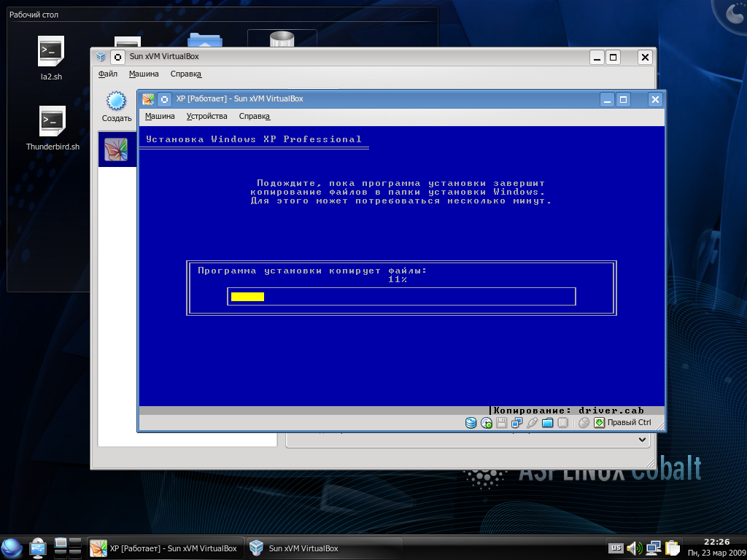Click the 'Программа установки копирует файлы:' label
Image resolution: width=747 pixels, height=560 pixels.
[x=312, y=271]
